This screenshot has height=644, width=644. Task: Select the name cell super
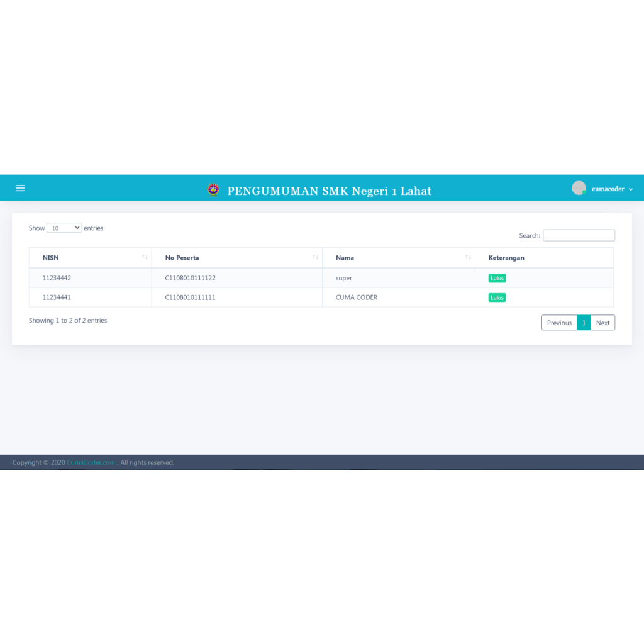(x=344, y=278)
